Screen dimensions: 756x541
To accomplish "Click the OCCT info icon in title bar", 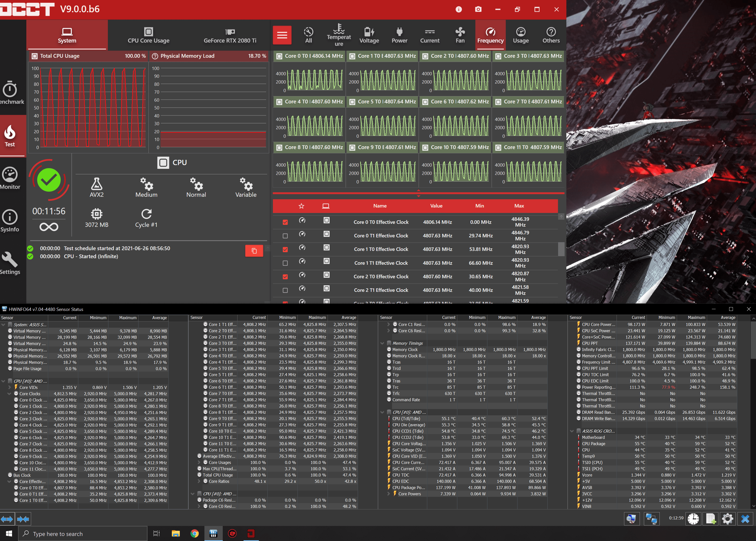I will 459,9.
